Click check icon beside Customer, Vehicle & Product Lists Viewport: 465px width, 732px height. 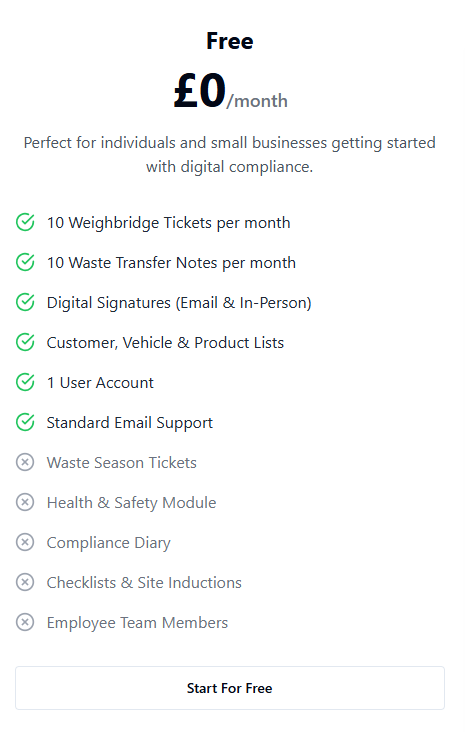click(25, 342)
